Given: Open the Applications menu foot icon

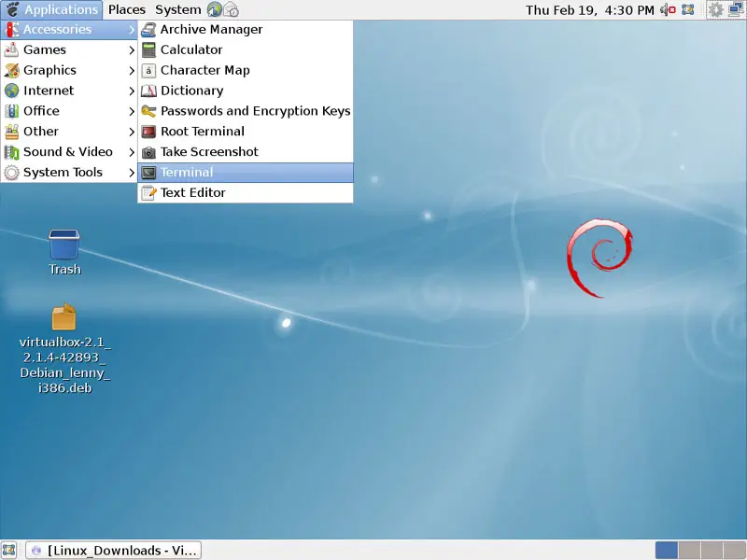Looking at the screenshot, I should point(12,9).
